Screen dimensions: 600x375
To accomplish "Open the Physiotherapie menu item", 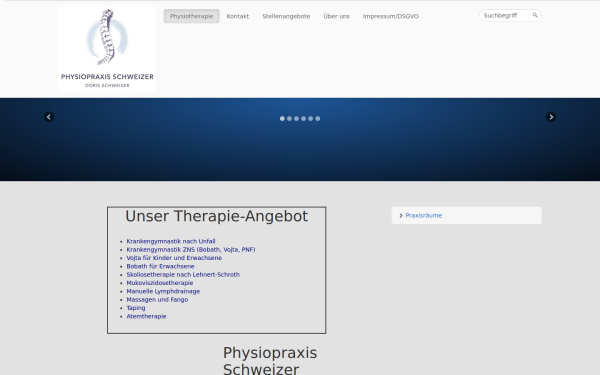I will [x=191, y=16].
